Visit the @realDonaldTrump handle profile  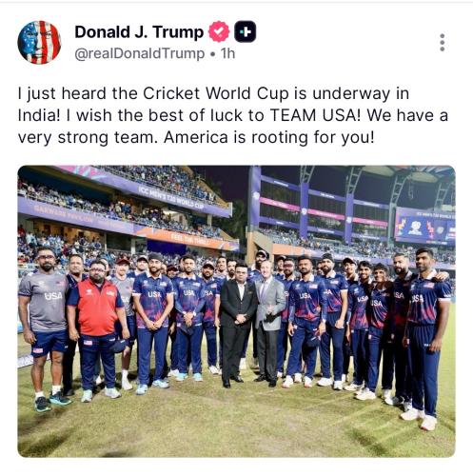coord(140,53)
